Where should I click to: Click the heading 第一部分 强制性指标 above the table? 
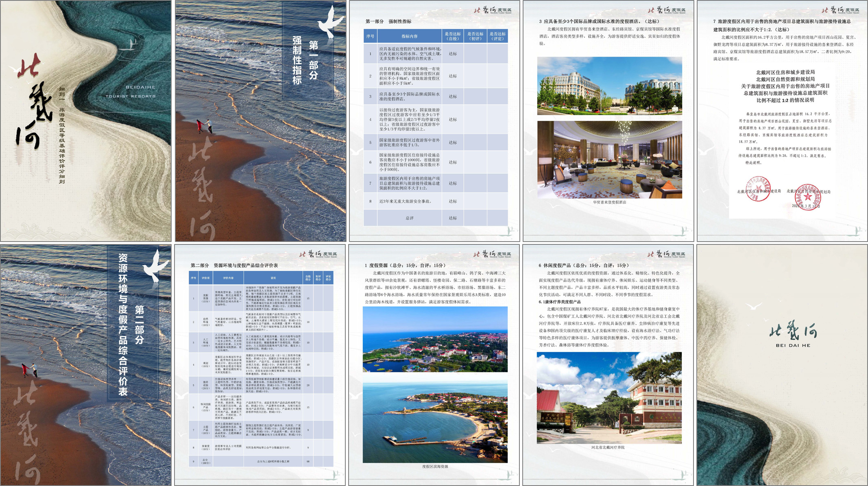coord(388,21)
